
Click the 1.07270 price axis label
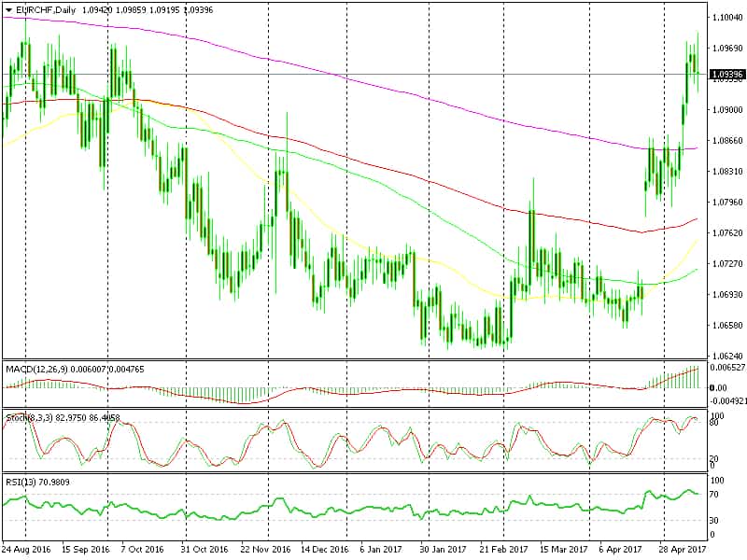pos(727,264)
